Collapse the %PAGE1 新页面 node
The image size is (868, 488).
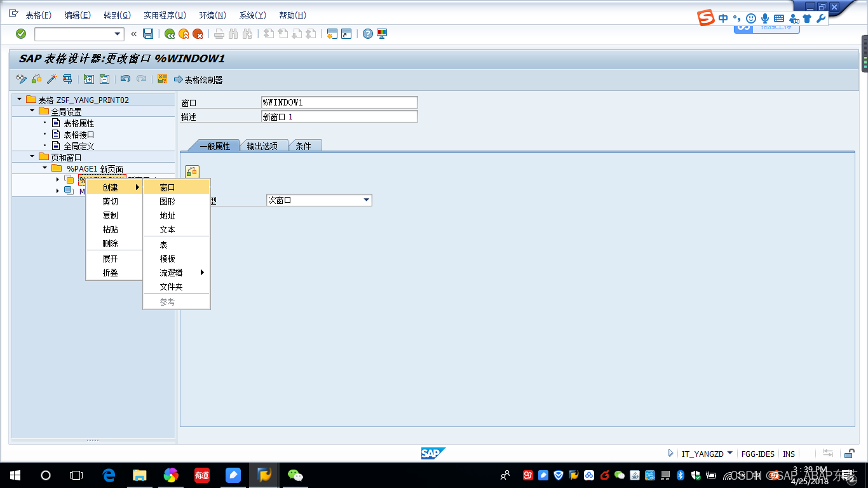click(x=44, y=168)
